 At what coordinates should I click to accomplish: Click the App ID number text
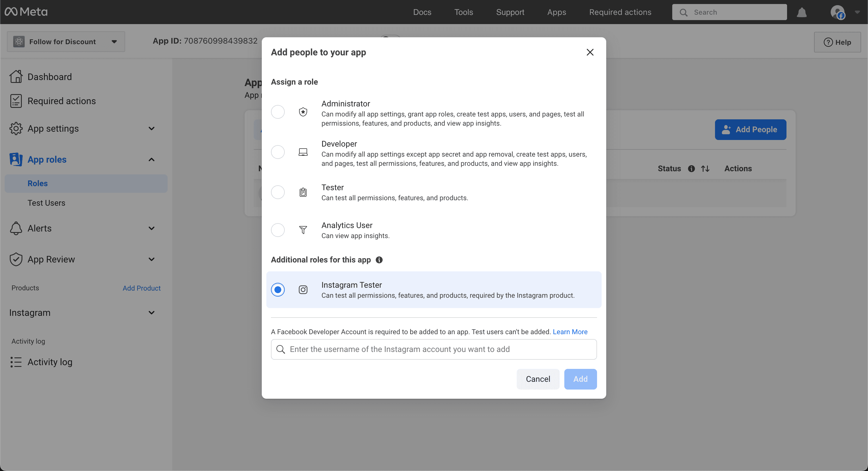coord(220,41)
